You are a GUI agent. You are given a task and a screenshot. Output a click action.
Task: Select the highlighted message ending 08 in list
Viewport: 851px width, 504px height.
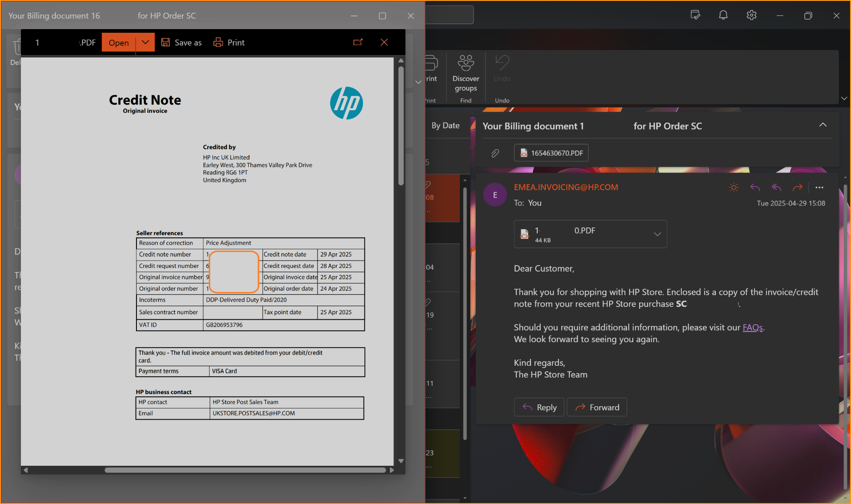443,198
